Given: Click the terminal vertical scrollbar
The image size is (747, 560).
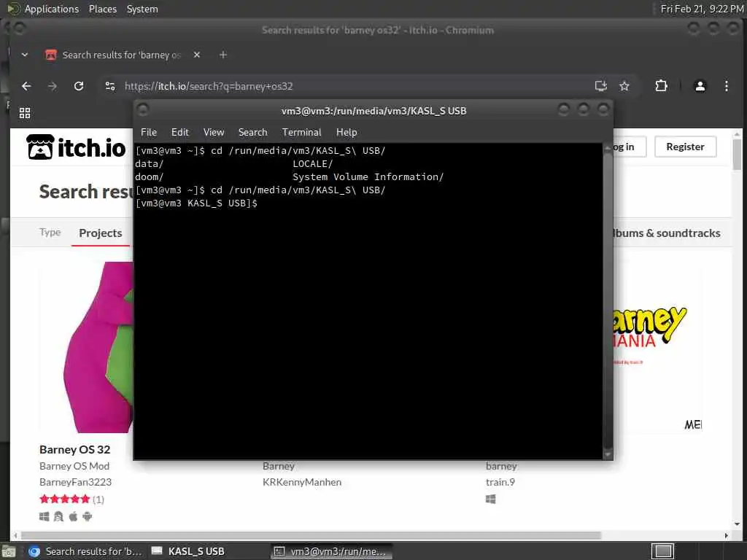Looking at the screenshot, I should (x=608, y=301).
